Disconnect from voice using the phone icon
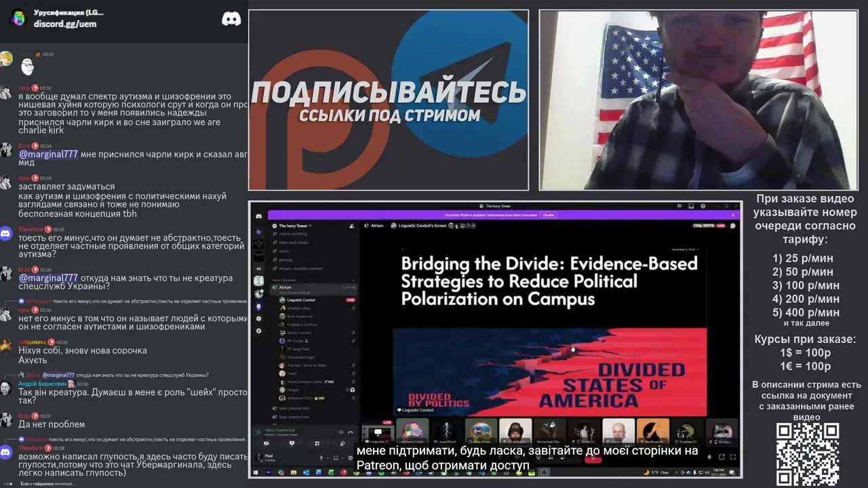 (x=351, y=432)
